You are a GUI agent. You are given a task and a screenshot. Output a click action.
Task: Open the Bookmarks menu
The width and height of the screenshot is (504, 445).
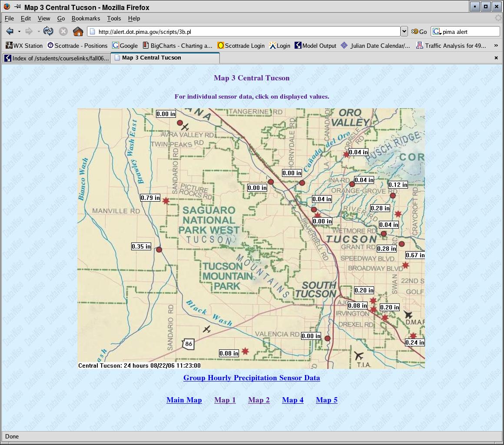[x=86, y=18]
